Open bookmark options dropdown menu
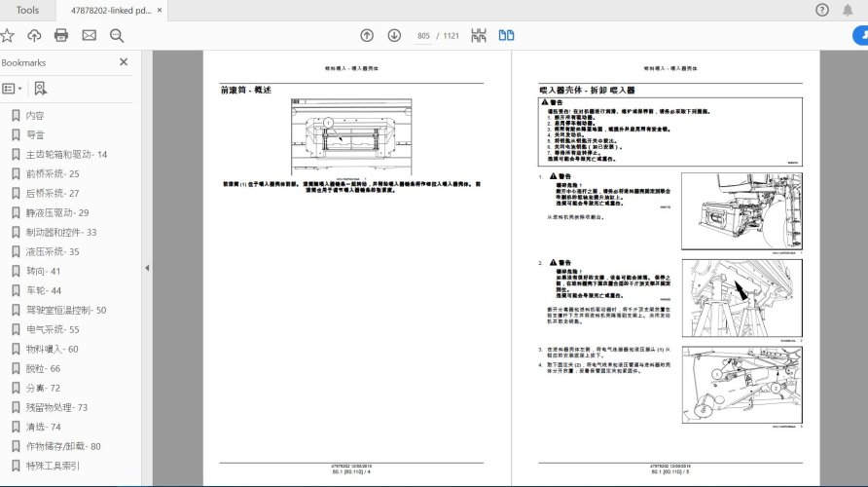This screenshot has width=868, height=487. pyautogui.click(x=13, y=88)
